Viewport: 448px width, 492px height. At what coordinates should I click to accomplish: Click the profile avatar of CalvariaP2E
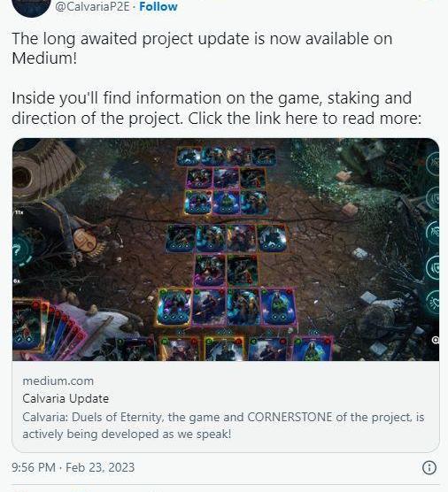pyautogui.click(x=31, y=7)
